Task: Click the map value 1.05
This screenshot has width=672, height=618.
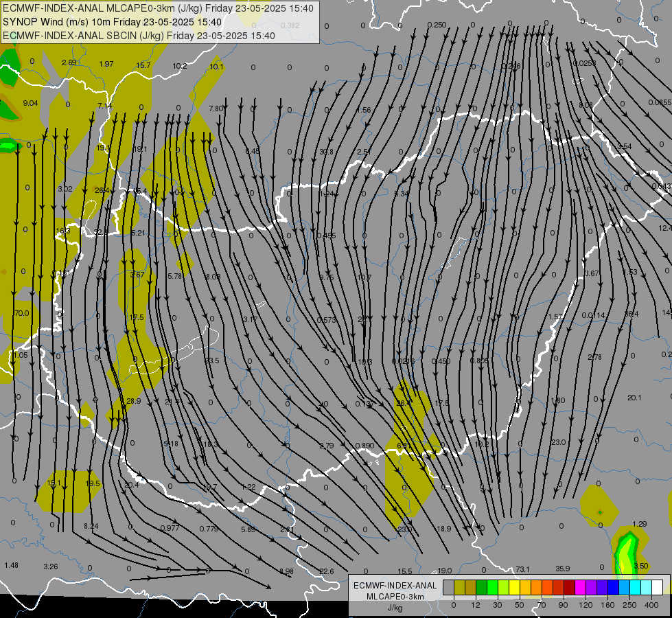Action: point(21,355)
